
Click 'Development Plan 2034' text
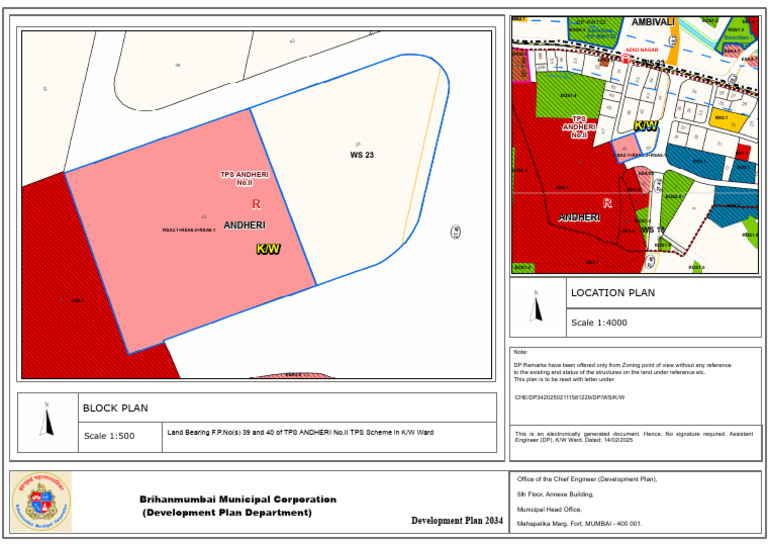coord(457,520)
